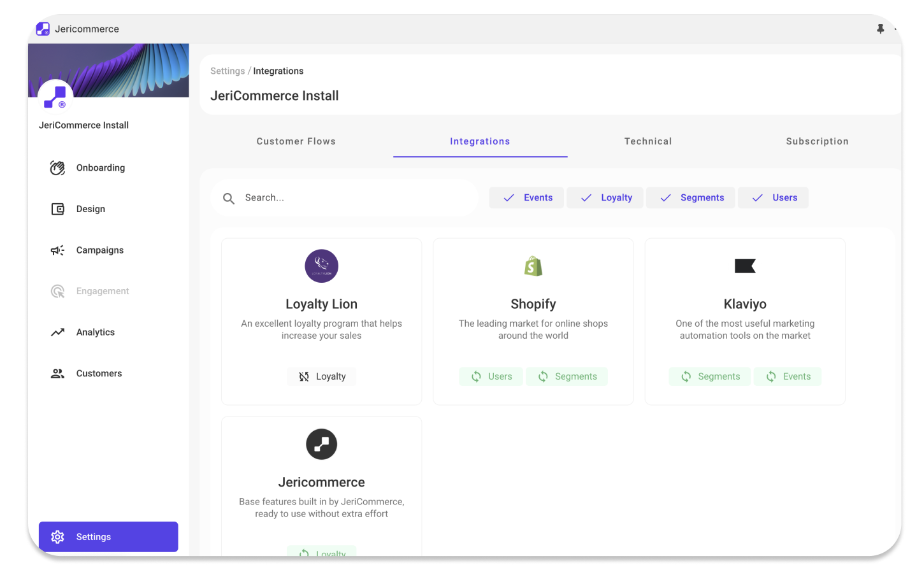Viewport: 924px width, 577px height.
Task: Open the Onboarding sidebar item
Action: pos(108,167)
